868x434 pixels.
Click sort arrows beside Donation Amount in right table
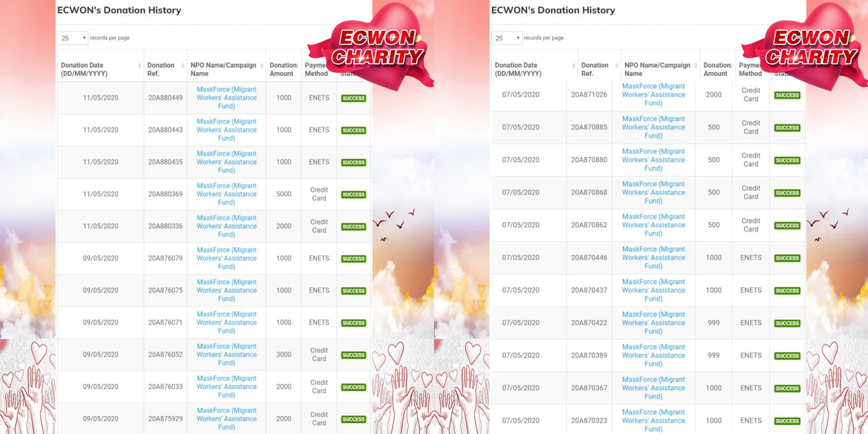pyautogui.click(x=732, y=66)
